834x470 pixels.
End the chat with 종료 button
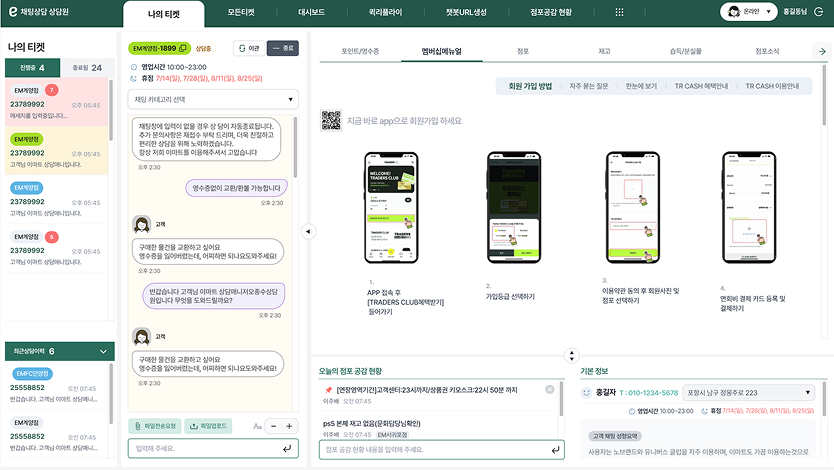click(x=282, y=48)
